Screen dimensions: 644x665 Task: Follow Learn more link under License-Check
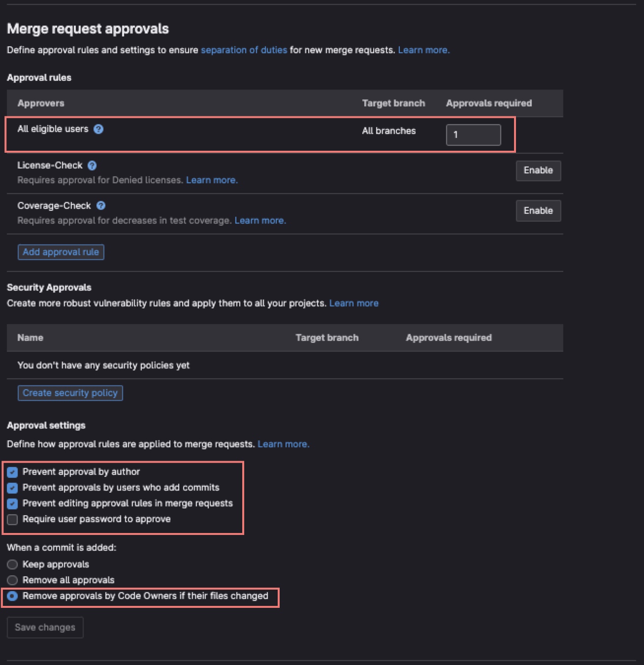click(212, 180)
